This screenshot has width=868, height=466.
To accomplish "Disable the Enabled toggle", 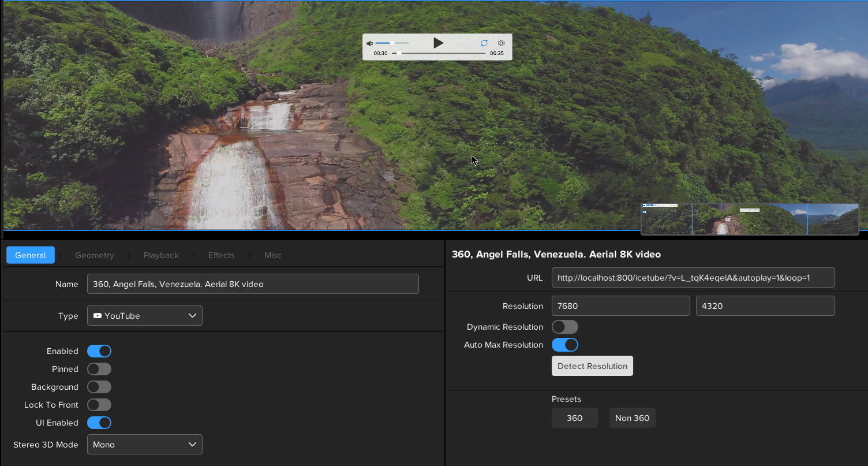I will pyautogui.click(x=99, y=351).
